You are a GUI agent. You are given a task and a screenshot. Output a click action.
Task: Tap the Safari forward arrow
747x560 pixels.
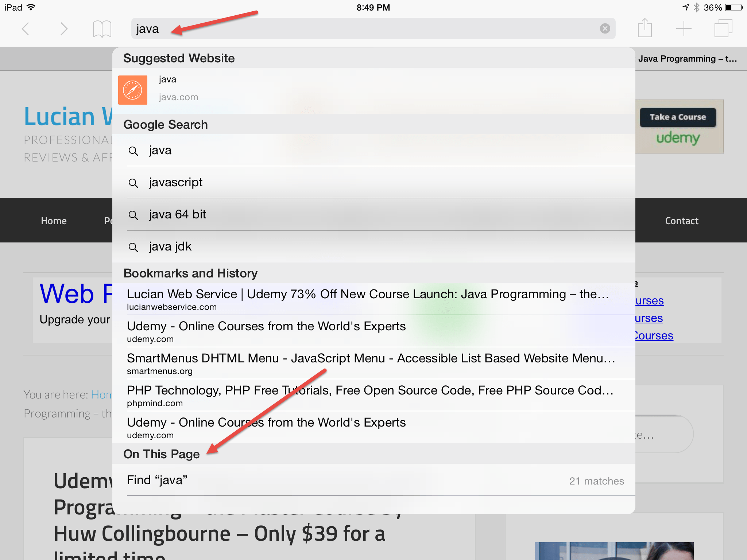coord(64,29)
